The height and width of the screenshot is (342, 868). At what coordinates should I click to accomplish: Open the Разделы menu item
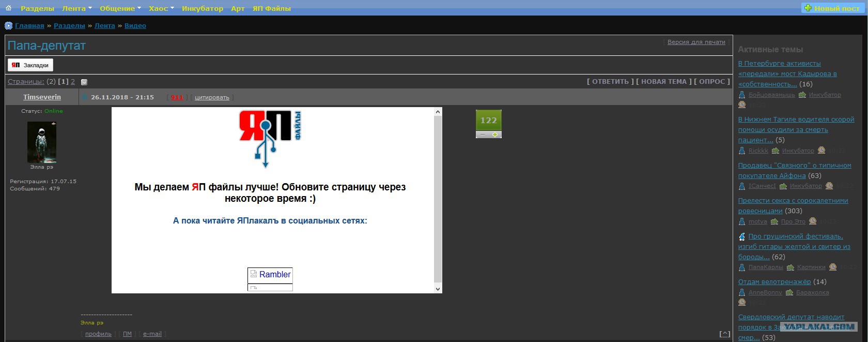(x=37, y=8)
